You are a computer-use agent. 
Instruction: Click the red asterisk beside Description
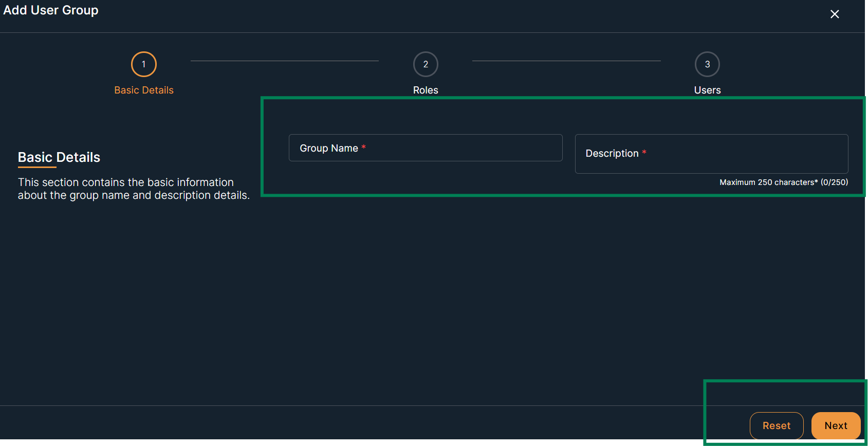(644, 153)
